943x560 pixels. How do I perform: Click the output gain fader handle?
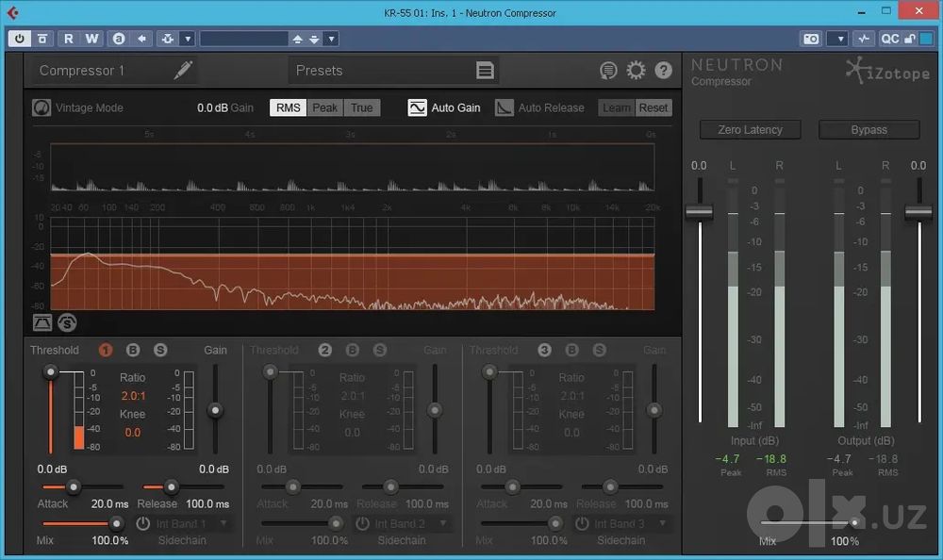(918, 212)
